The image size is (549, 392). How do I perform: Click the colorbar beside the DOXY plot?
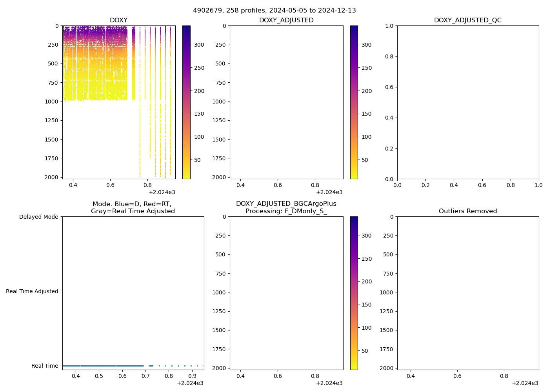tap(186, 102)
